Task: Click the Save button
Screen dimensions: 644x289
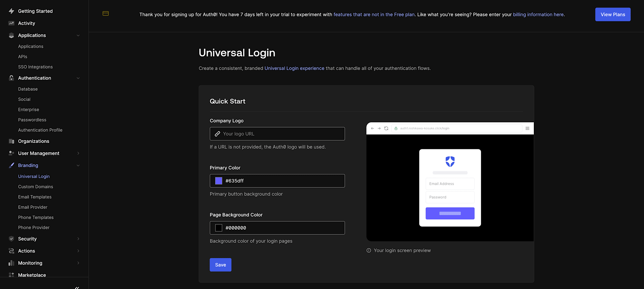Action: click(x=221, y=265)
